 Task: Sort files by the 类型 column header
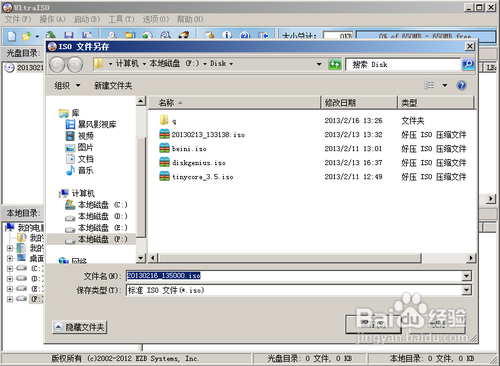click(436, 103)
